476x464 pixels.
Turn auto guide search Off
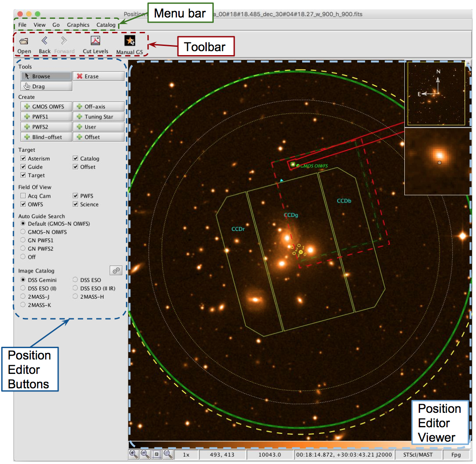(x=23, y=257)
